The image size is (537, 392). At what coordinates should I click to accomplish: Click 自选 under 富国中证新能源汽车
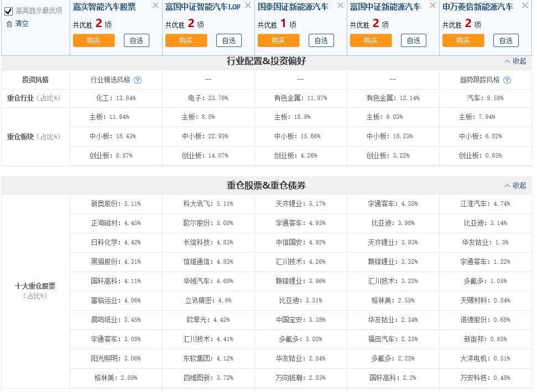[x=413, y=40]
